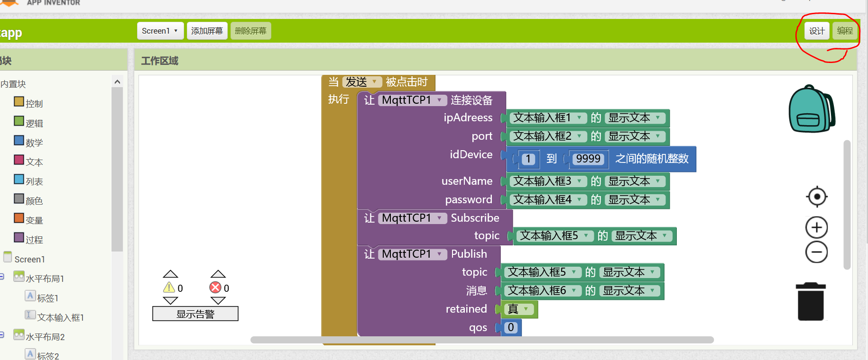Open the 文本输入框2 component dropdown
This screenshot has height=360, width=868.
(548, 136)
